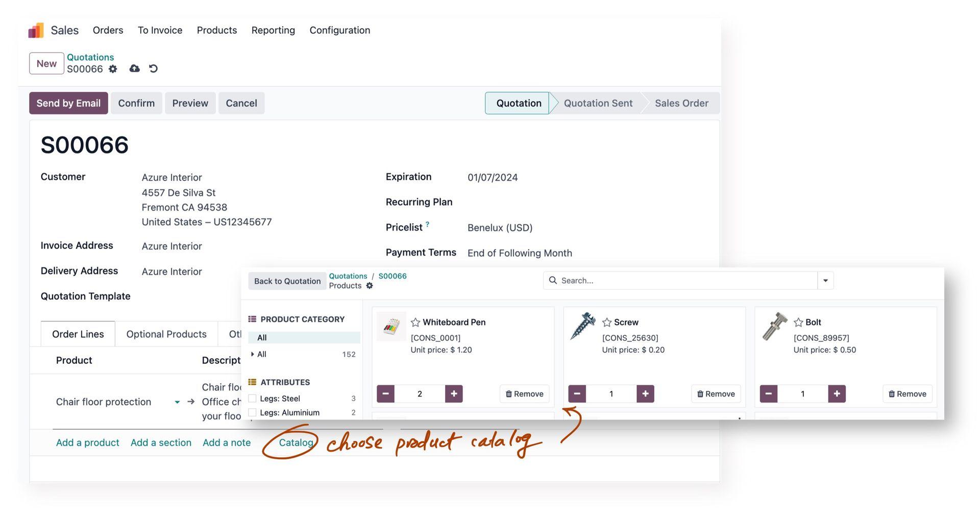Switch to the Optional Products tab
The width and height of the screenshot is (980, 519).
pyautogui.click(x=166, y=334)
